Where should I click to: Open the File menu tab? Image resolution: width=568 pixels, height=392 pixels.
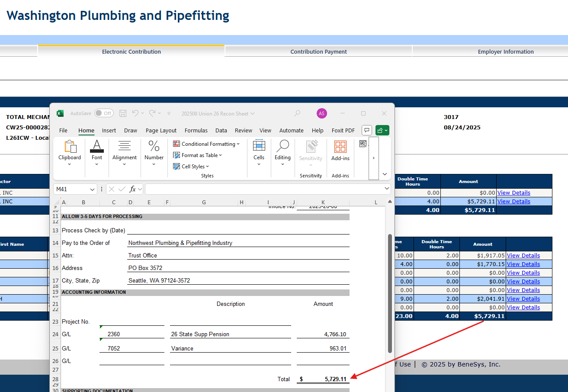pos(63,130)
